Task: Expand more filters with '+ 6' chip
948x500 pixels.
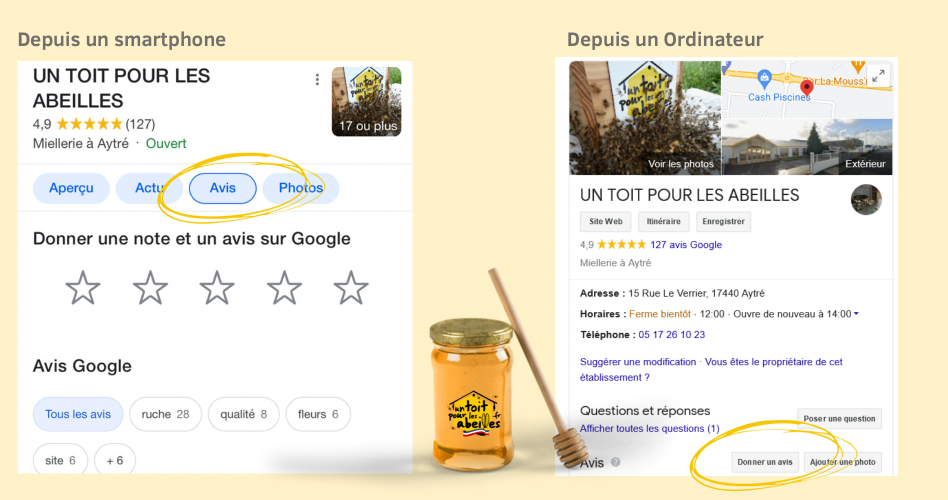Action: (x=115, y=460)
